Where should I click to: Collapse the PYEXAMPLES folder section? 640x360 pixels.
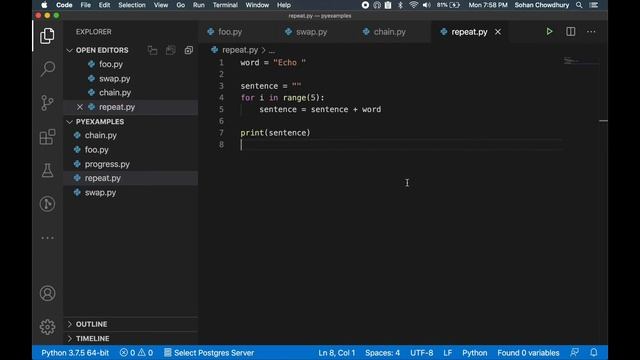coord(69,122)
